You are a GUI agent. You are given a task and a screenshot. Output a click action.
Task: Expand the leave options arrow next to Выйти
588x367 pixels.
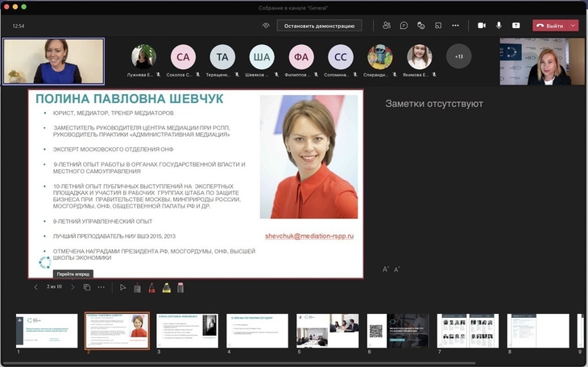pos(574,26)
